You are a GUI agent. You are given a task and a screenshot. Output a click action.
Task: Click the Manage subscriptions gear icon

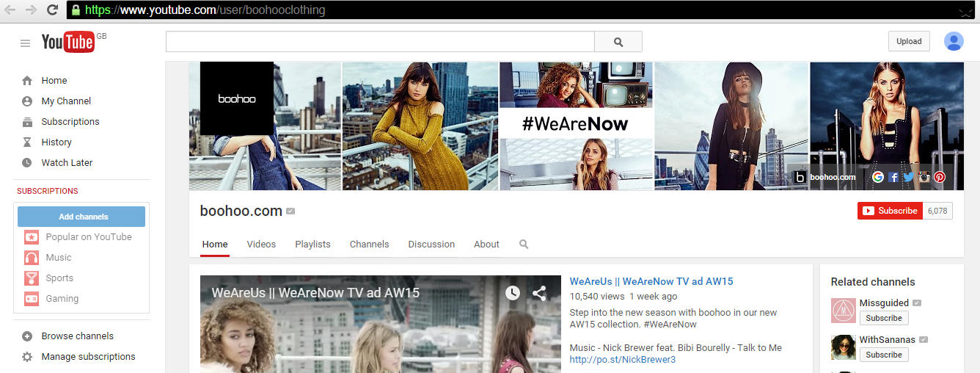pyautogui.click(x=27, y=357)
